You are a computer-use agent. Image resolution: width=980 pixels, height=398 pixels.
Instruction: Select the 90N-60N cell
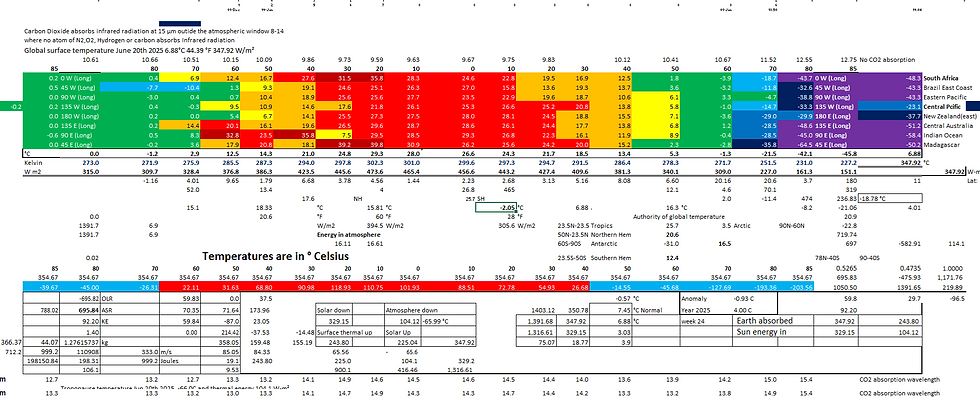click(x=791, y=226)
